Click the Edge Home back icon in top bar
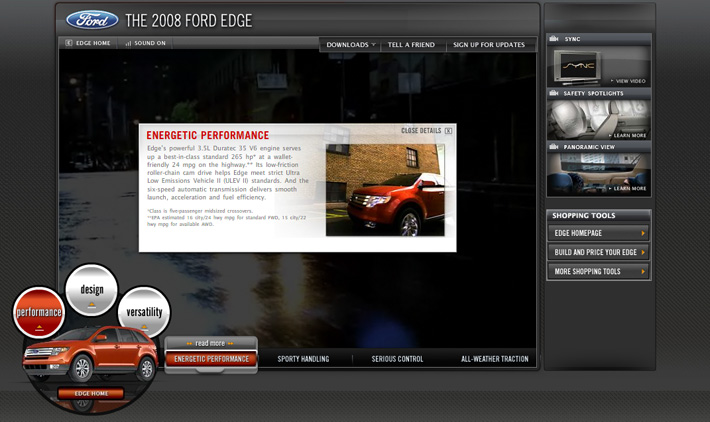The image size is (710, 422). [69, 43]
